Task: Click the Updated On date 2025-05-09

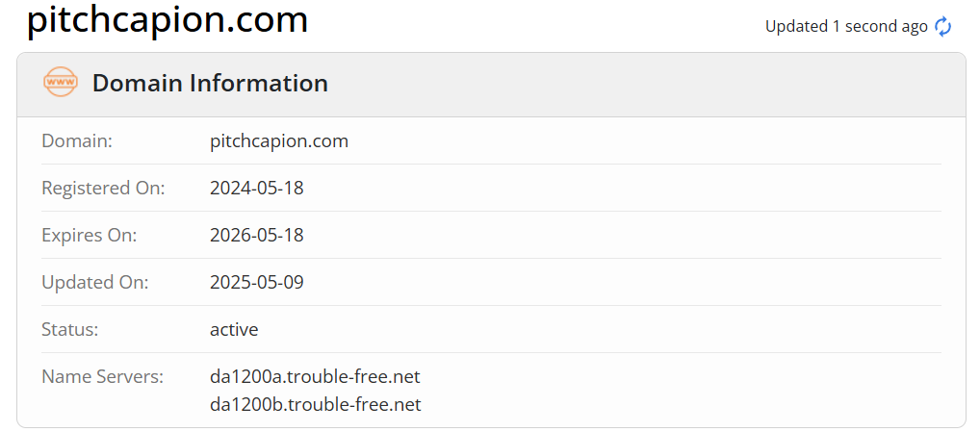Action: click(256, 283)
